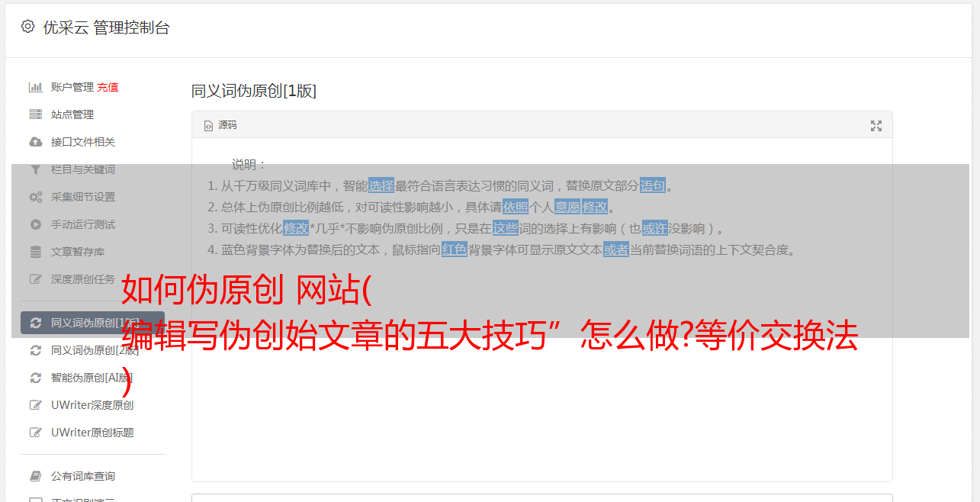The width and height of the screenshot is (980, 502).
Task: Go to UWriter深度原创 page
Action: [92, 405]
